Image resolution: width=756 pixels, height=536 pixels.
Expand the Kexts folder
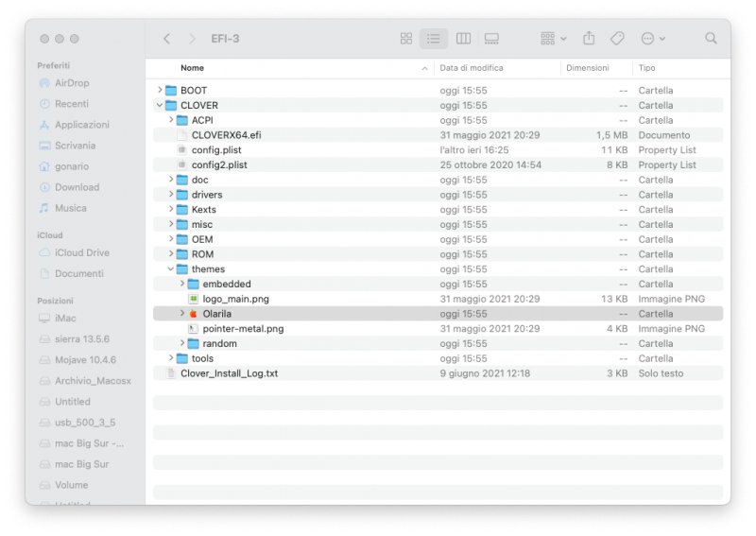pyautogui.click(x=171, y=209)
